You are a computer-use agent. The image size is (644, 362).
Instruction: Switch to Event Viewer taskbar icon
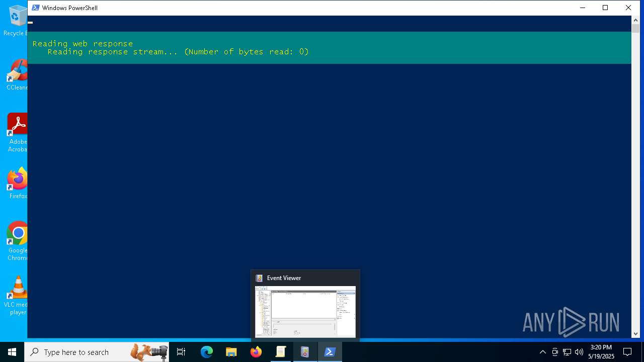(305, 352)
